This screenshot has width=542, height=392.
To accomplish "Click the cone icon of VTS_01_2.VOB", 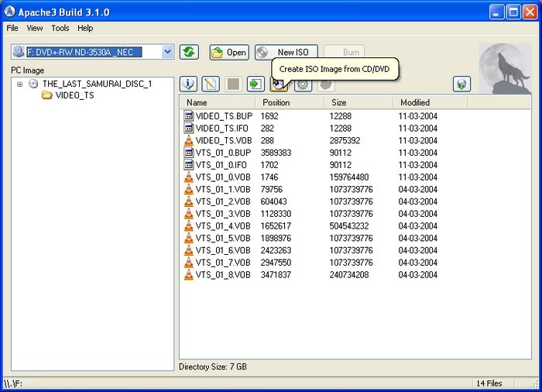I will click(188, 201).
